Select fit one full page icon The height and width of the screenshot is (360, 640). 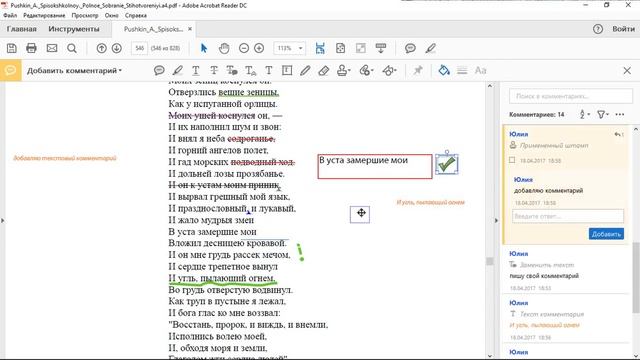pyautogui.click(x=340, y=48)
